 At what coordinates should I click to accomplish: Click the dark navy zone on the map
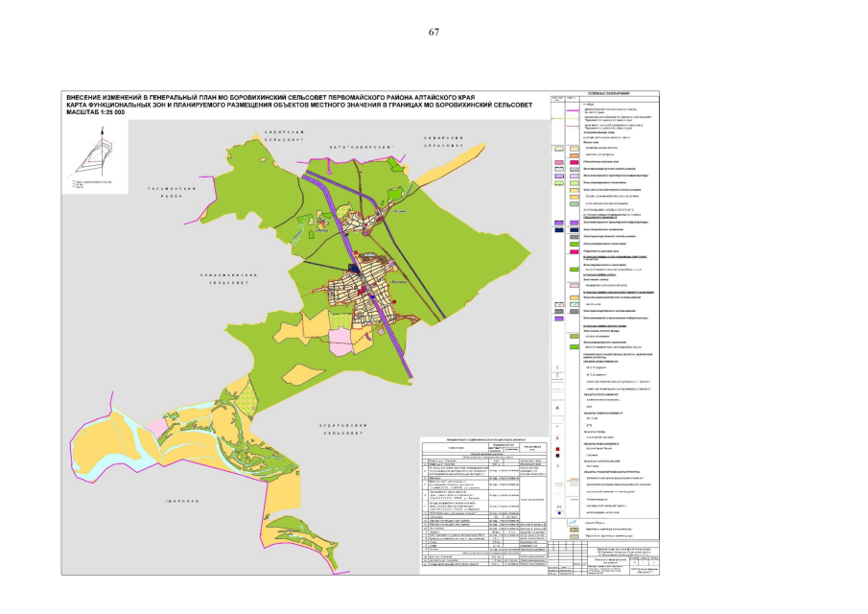353,268
